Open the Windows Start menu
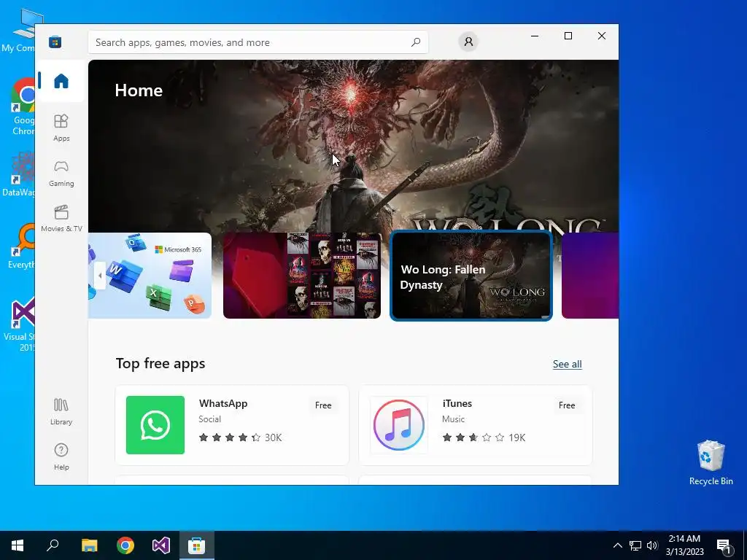 pos(18,545)
